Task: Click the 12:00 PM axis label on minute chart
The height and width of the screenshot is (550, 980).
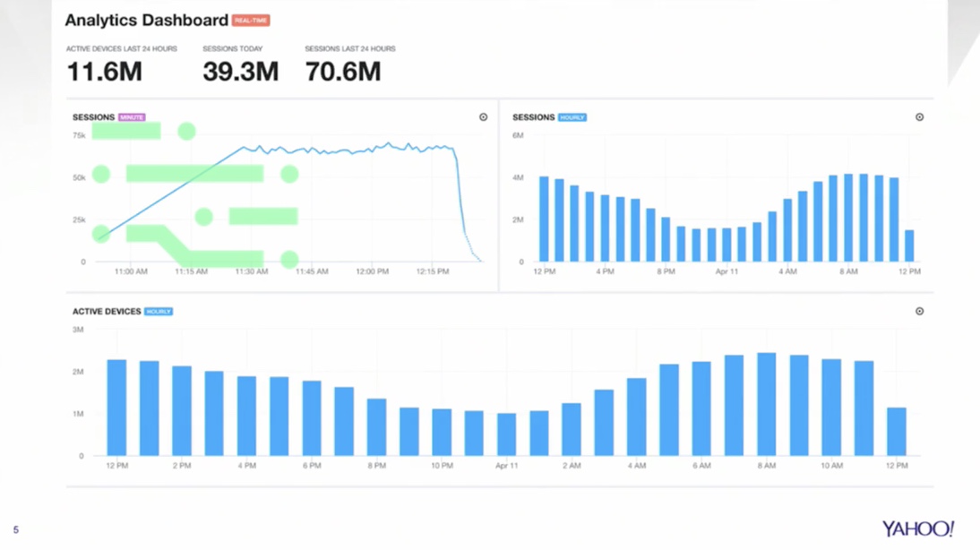Action: [x=373, y=271]
